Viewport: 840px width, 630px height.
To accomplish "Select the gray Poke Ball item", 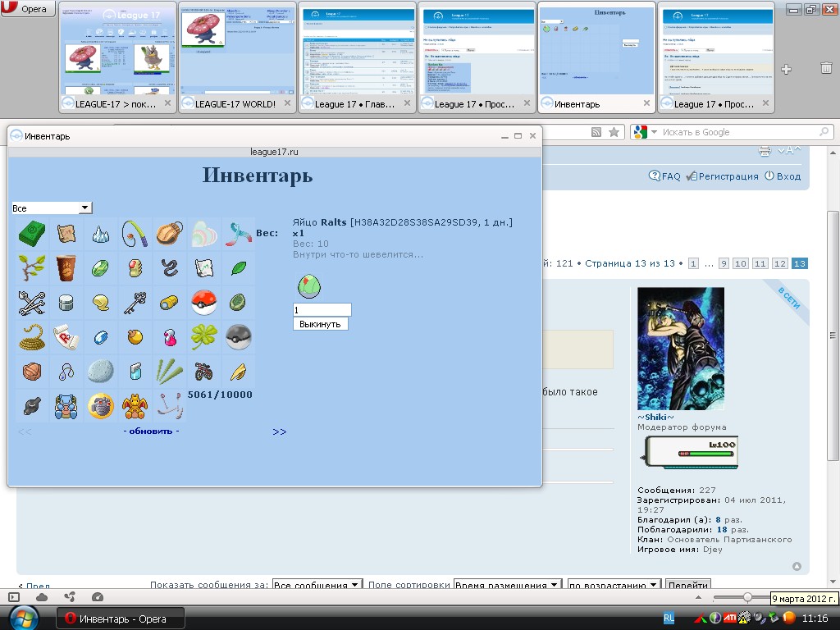I will point(239,337).
